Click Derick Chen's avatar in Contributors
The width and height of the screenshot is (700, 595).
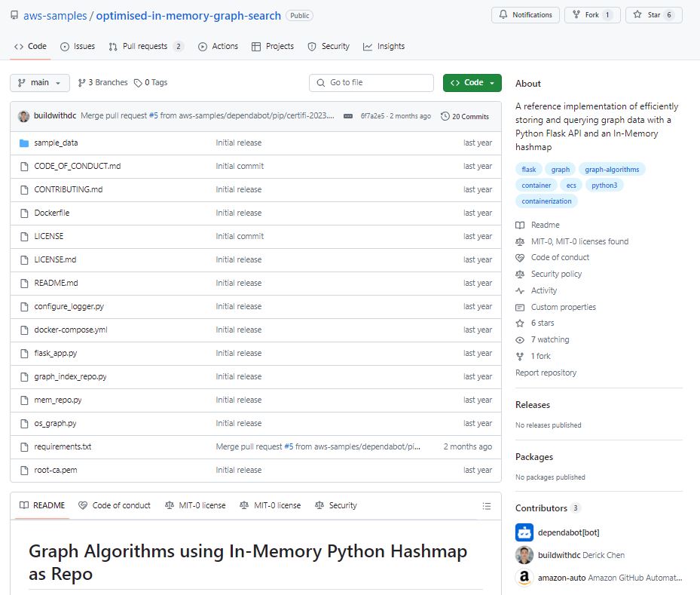pos(524,555)
